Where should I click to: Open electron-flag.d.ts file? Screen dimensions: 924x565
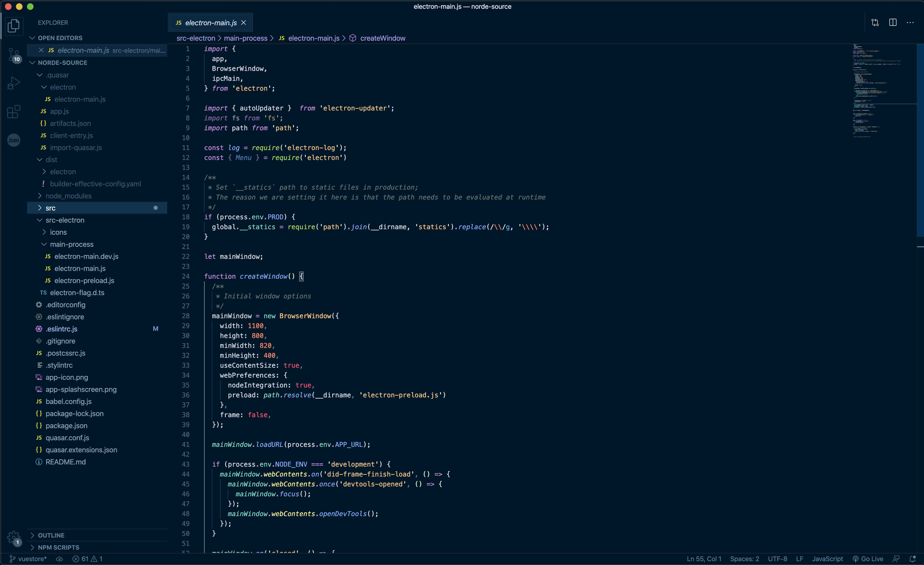point(97,293)
